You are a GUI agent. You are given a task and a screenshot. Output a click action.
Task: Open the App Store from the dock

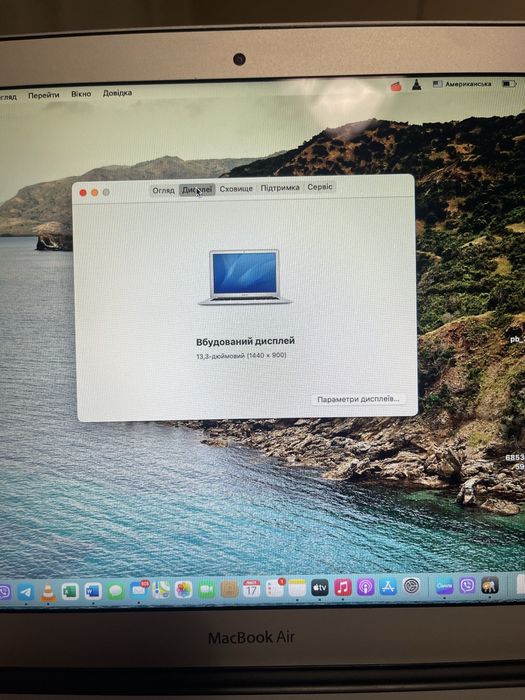point(388,587)
